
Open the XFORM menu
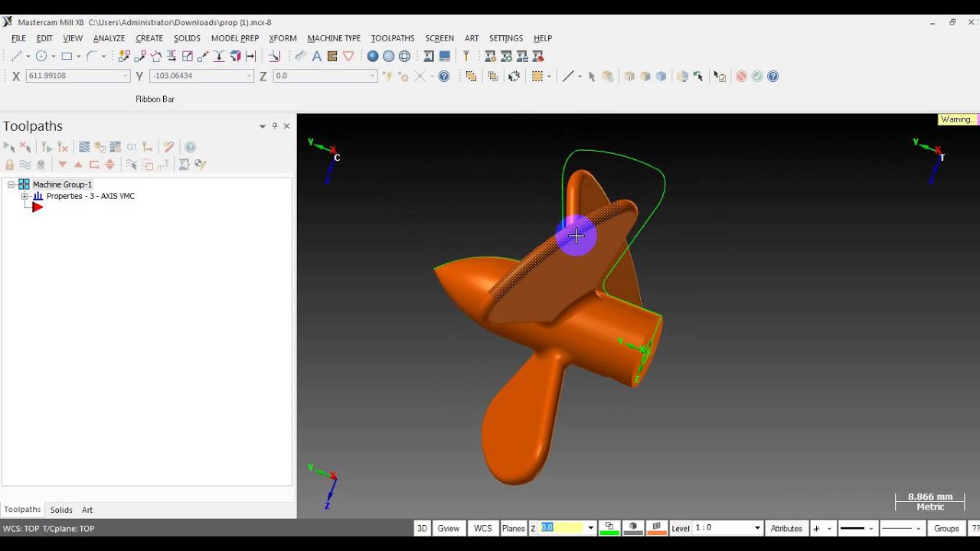pyautogui.click(x=283, y=37)
